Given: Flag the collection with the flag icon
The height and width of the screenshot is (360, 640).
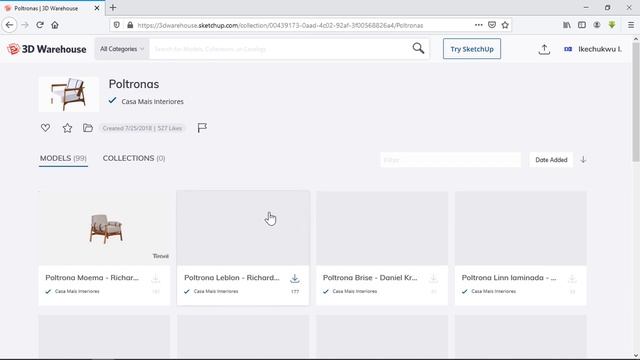Looking at the screenshot, I should point(202,128).
